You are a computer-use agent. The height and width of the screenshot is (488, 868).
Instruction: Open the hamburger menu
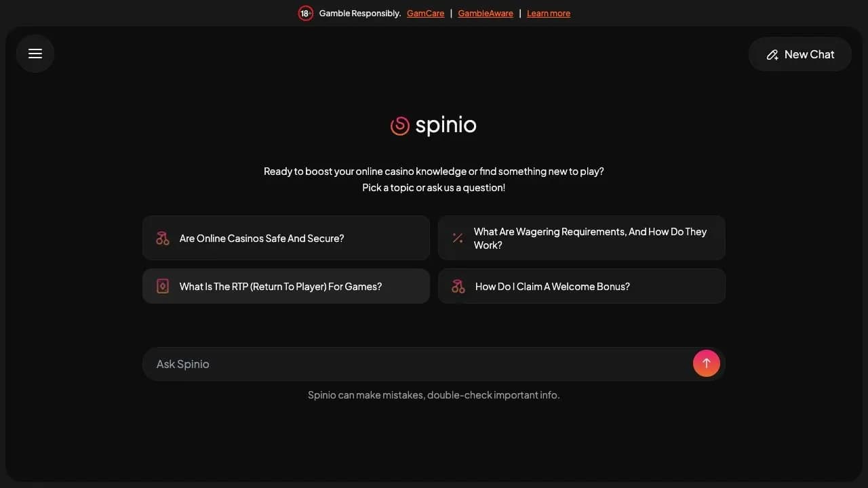[x=35, y=54]
